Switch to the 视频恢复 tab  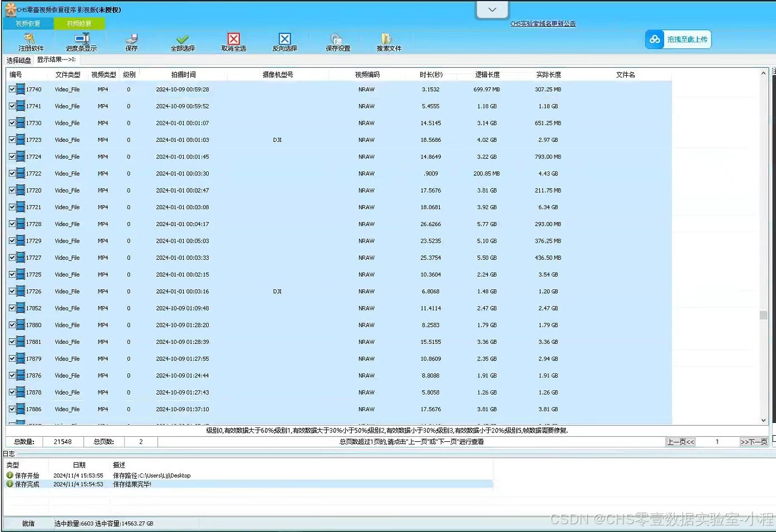(28, 23)
